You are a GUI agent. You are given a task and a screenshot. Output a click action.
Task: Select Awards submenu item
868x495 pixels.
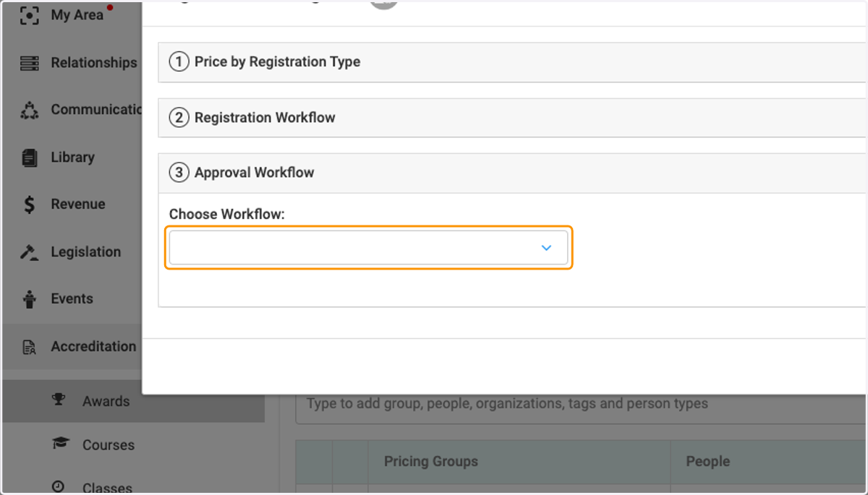pyautogui.click(x=106, y=402)
